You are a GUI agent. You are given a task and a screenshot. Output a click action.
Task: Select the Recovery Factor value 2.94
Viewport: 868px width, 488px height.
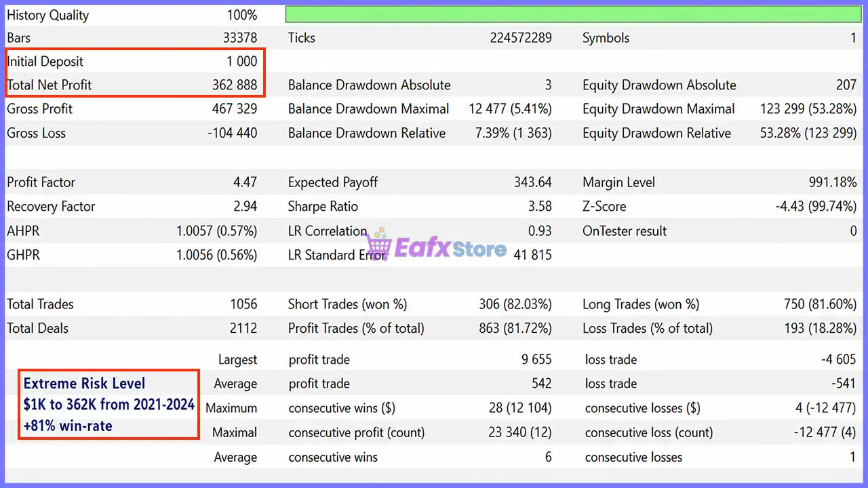(245, 207)
